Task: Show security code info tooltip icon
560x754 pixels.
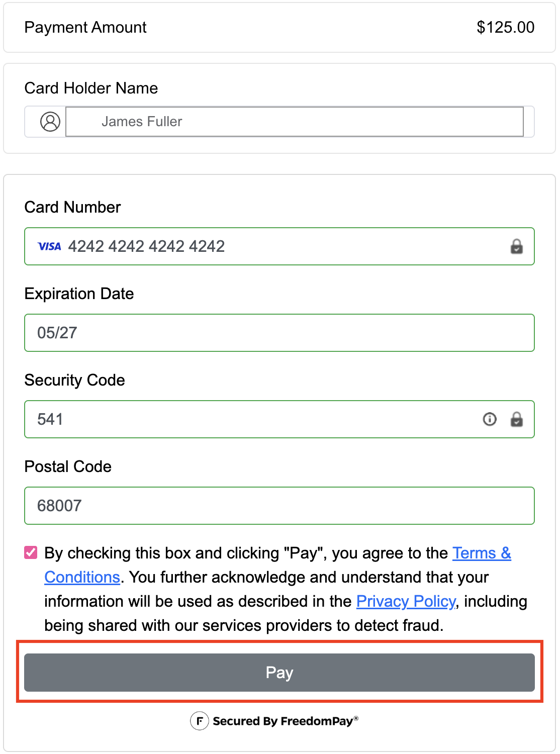Action: coord(489,419)
